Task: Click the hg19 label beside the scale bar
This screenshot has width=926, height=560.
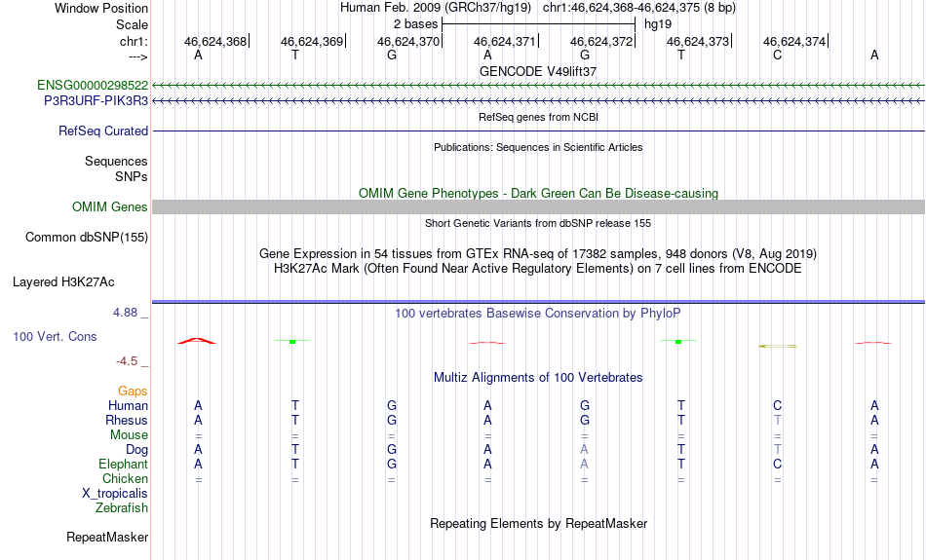Action: click(x=658, y=24)
